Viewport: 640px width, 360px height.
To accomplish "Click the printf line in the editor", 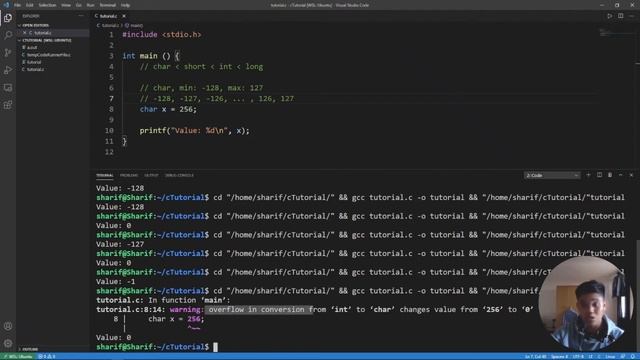I will [194, 131].
